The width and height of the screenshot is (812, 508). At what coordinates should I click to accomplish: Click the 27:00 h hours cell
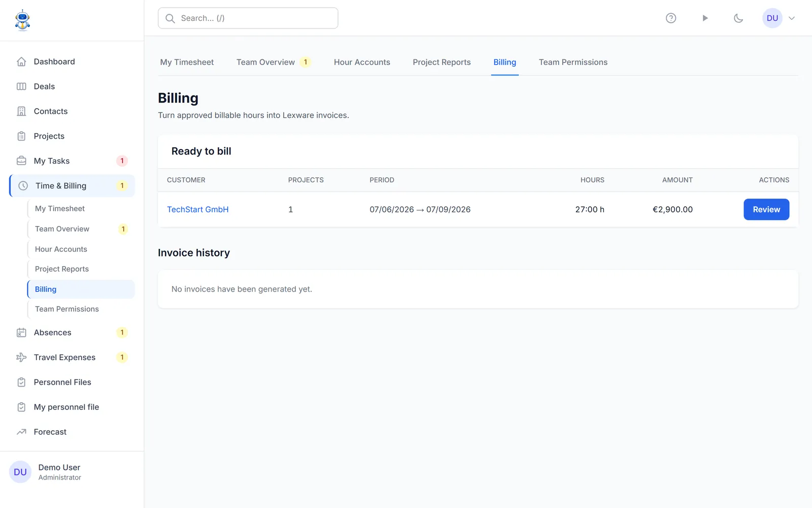(590, 209)
